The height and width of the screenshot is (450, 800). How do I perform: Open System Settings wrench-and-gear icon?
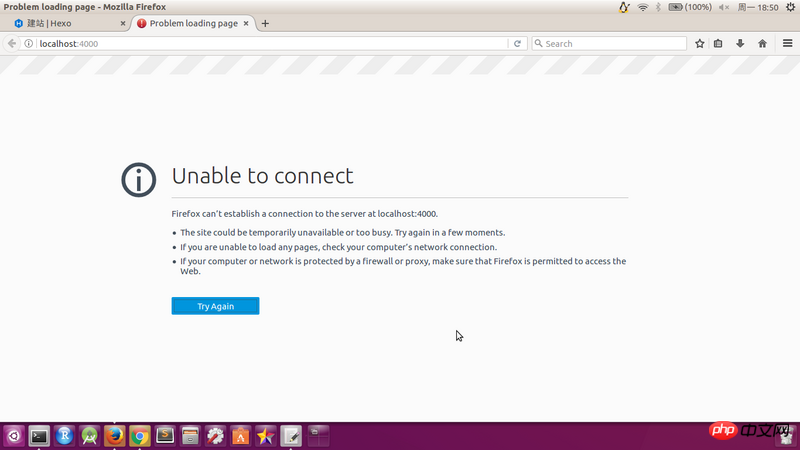(215, 436)
